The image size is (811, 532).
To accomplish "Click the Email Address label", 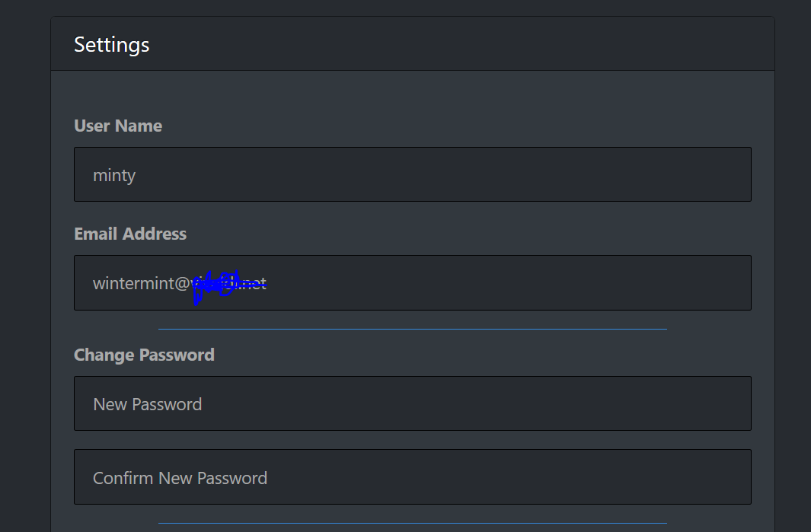I will pyautogui.click(x=130, y=234).
